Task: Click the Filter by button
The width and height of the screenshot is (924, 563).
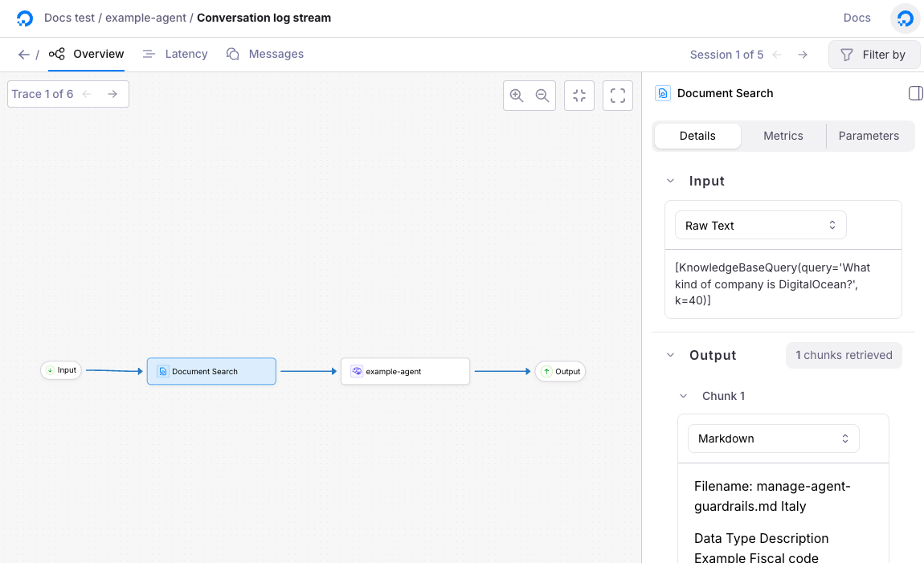Action: point(873,55)
